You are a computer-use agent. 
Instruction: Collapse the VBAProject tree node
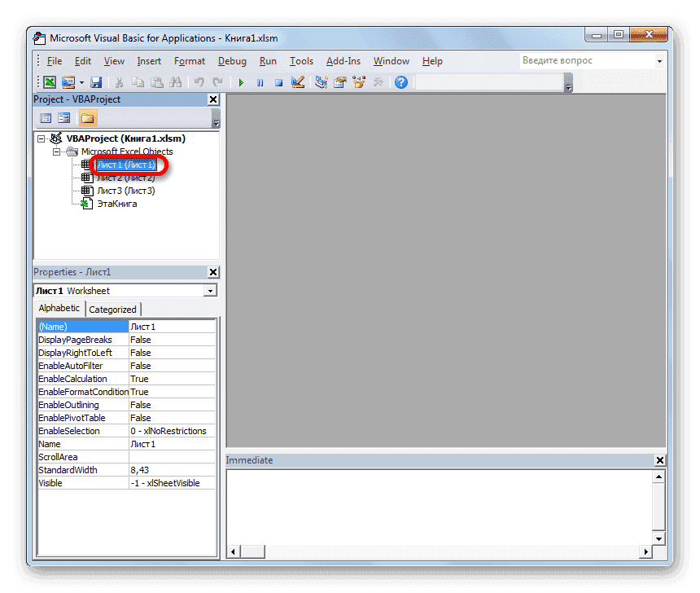[x=42, y=138]
